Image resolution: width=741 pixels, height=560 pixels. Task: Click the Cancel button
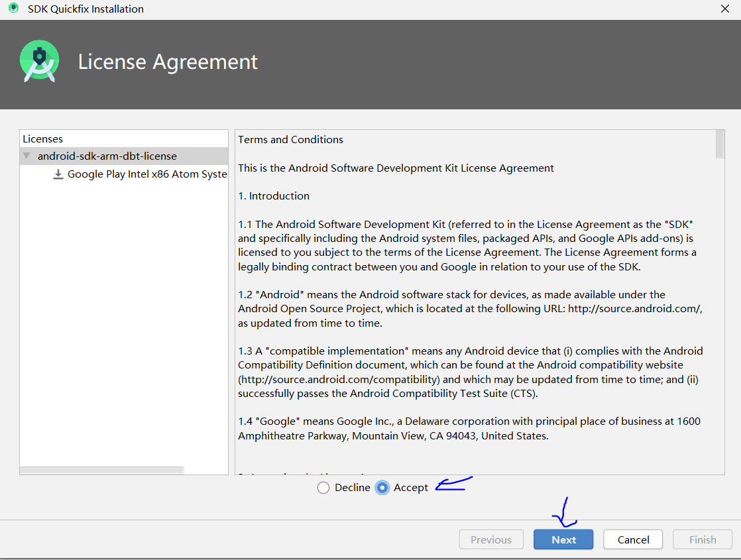(633, 539)
